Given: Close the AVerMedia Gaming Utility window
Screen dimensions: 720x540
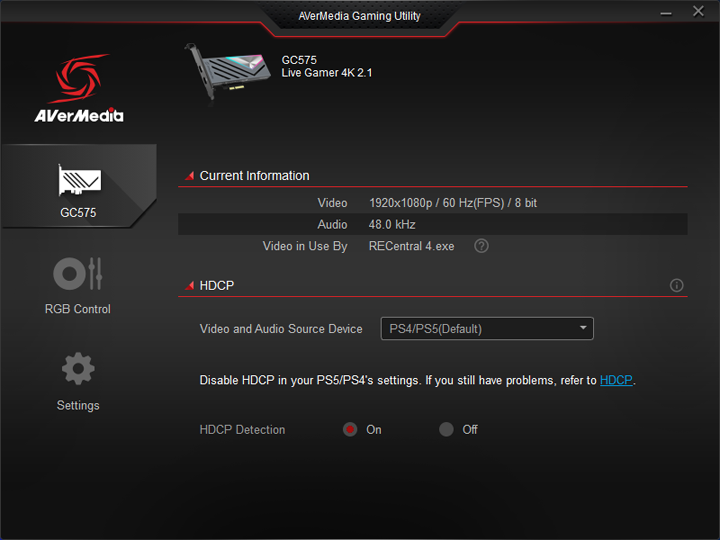Looking at the screenshot, I should coord(699,14).
